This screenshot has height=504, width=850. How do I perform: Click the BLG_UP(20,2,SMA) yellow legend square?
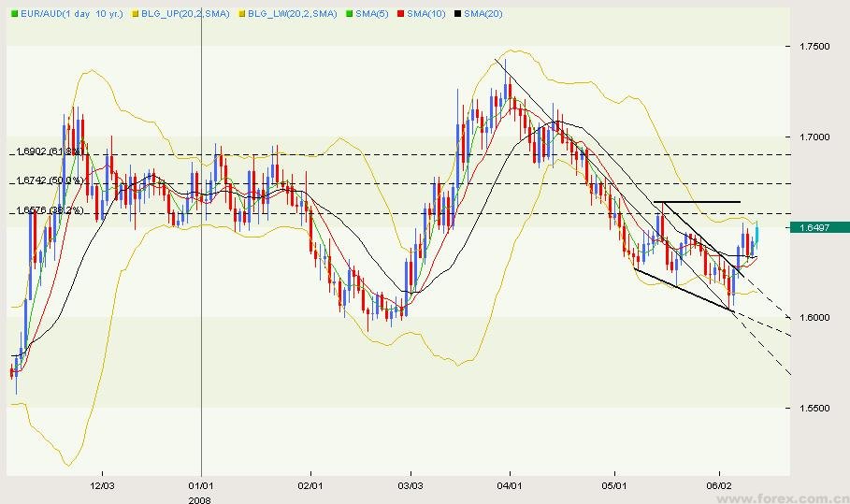coord(136,14)
